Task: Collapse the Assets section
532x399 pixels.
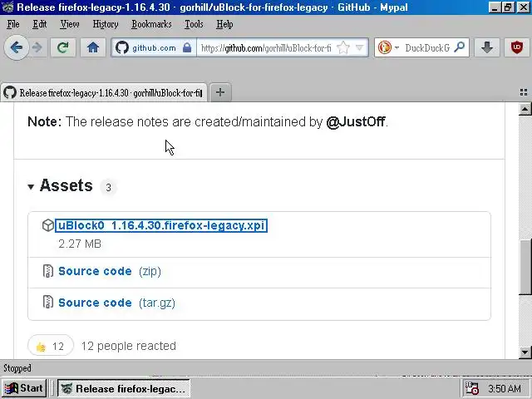Action: pos(31,186)
